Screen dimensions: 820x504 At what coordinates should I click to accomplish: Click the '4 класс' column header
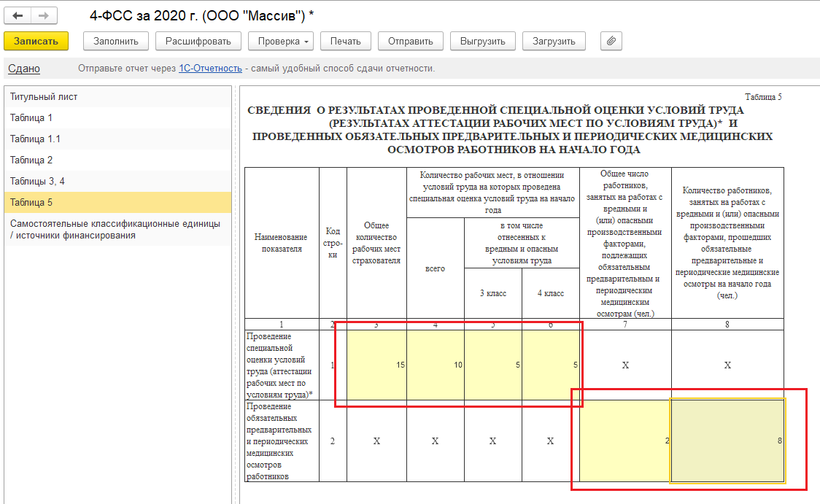551,293
